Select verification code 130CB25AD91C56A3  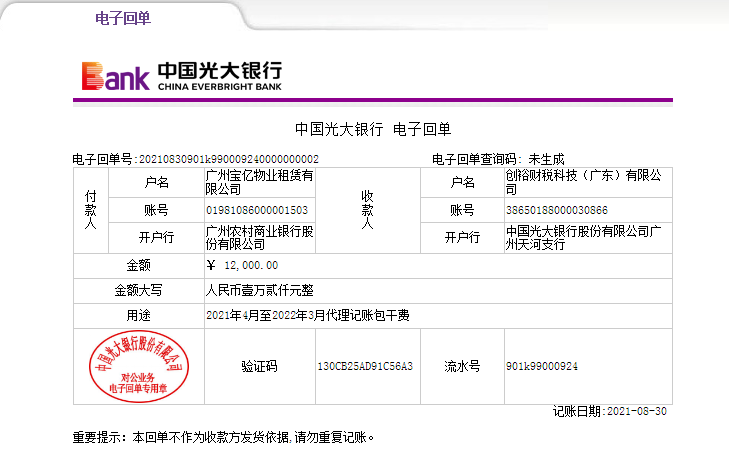point(365,366)
